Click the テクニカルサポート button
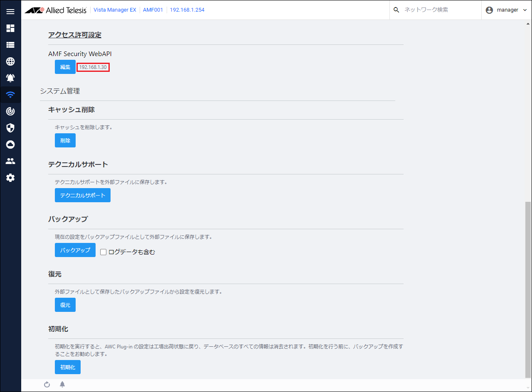The image size is (532, 392). (x=83, y=195)
